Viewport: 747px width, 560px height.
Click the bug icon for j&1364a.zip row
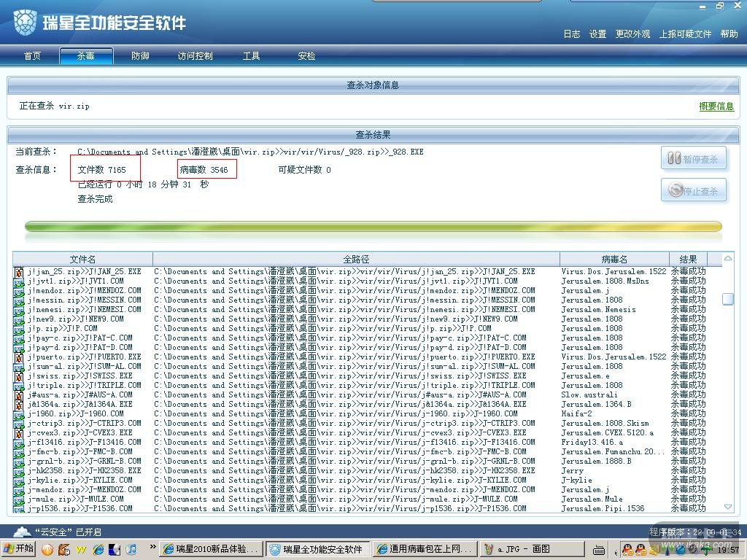pos(18,405)
